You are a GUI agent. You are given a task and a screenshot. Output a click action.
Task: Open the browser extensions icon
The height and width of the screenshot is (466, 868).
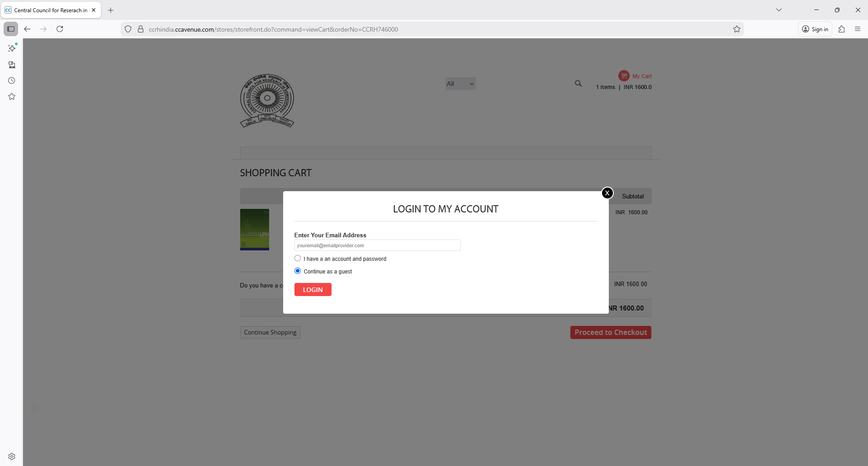841,29
